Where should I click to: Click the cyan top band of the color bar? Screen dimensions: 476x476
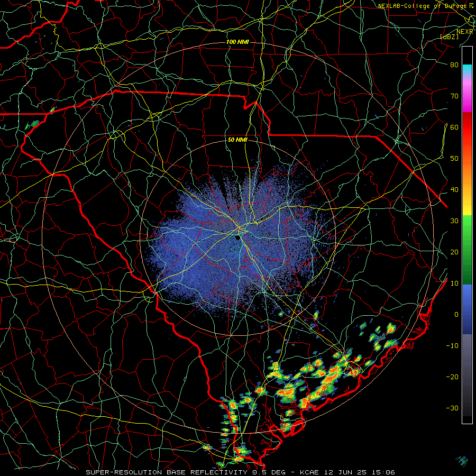(467, 70)
